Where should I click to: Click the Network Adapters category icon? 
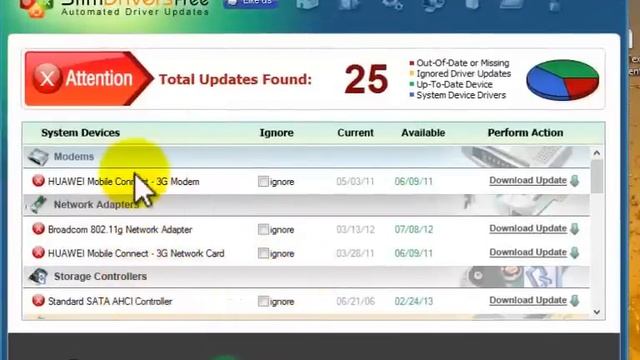pos(38,204)
